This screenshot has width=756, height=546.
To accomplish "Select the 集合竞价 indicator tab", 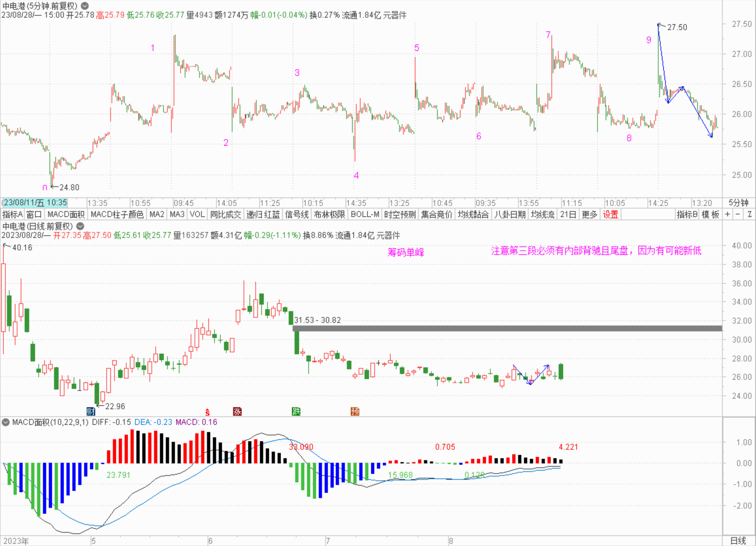I will 437,214.
